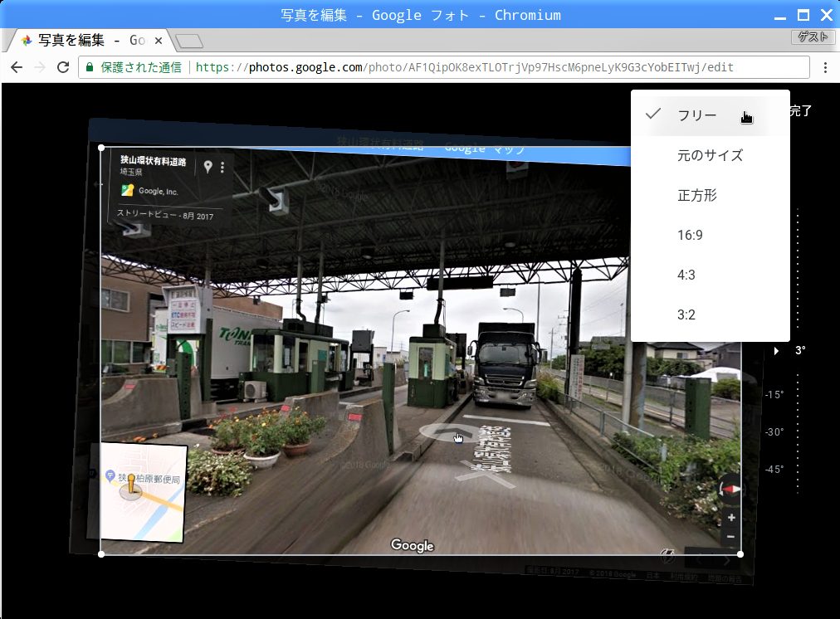The width and height of the screenshot is (840, 619).
Task: Click the 狭山環状有料道路 title text
Action: pyautogui.click(x=154, y=161)
